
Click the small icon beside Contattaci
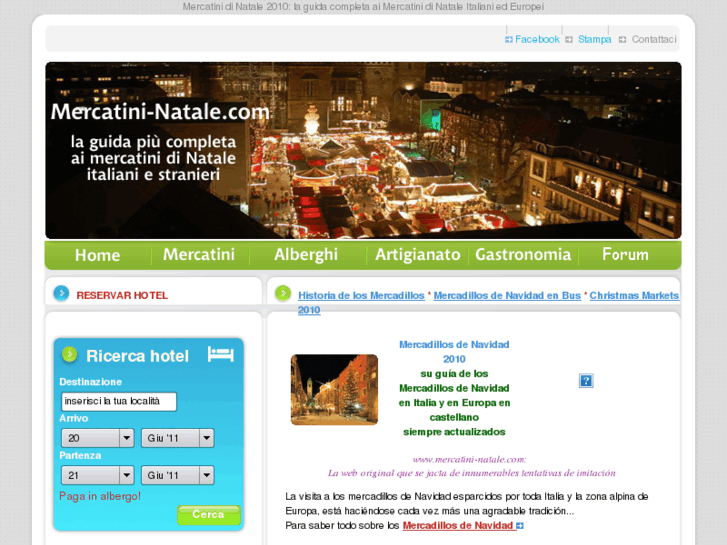[623, 39]
